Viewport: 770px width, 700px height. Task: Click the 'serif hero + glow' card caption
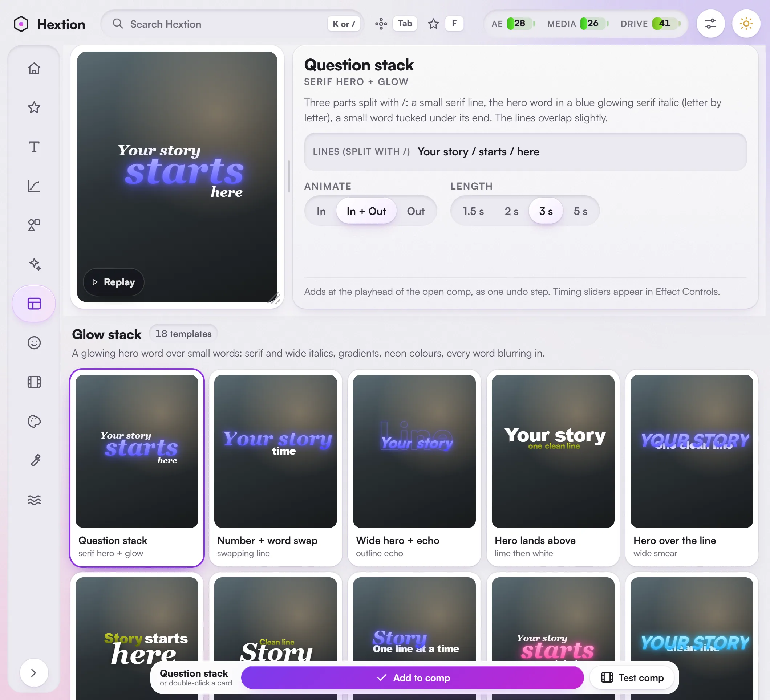110,553
